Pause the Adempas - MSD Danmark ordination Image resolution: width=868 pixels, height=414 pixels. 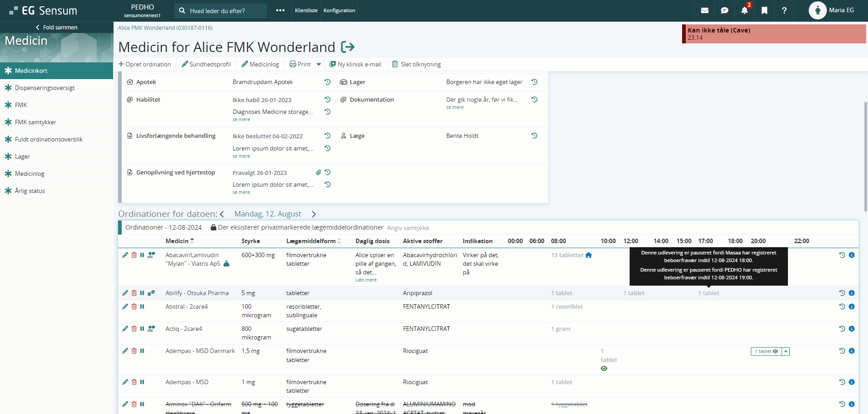point(142,351)
